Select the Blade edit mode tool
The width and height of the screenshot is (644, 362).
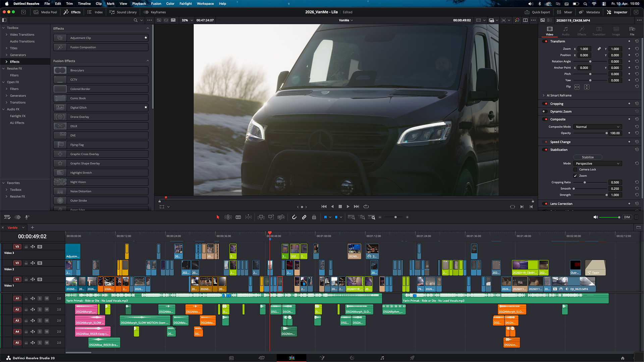tap(238, 217)
